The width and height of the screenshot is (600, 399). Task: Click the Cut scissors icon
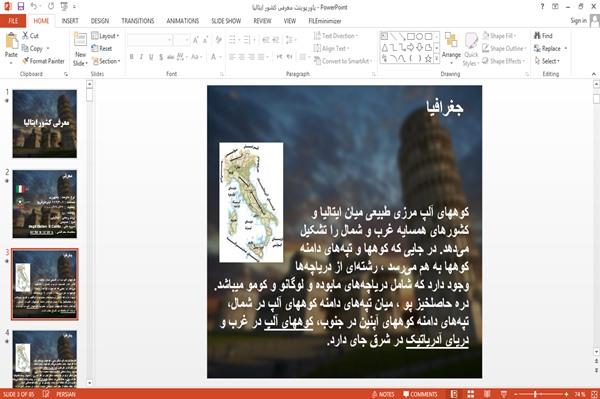tap(26, 35)
